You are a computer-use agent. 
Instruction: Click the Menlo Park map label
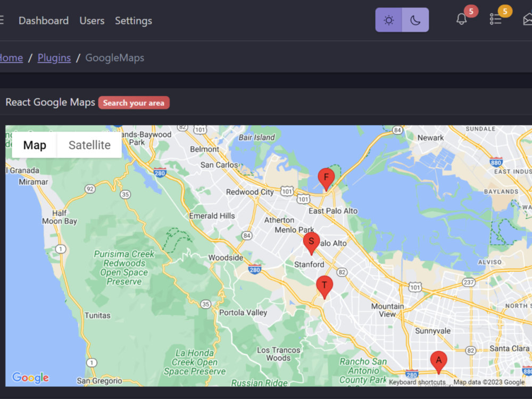[294, 230]
